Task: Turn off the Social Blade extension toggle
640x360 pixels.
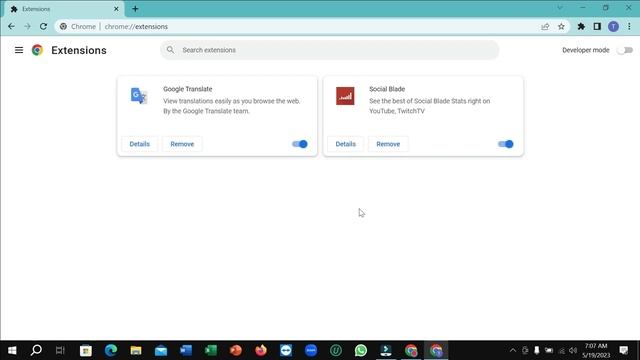Action: pyautogui.click(x=506, y=144)
